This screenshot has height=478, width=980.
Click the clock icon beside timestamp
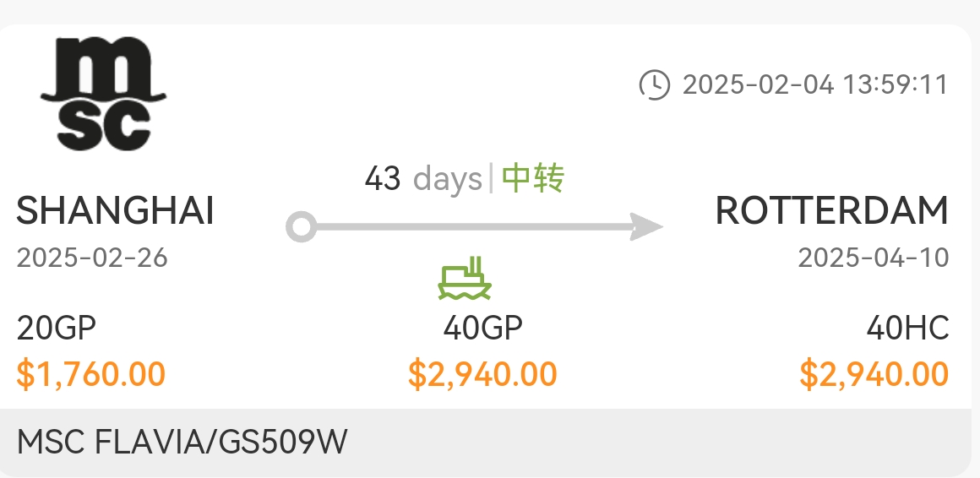[x=654, y=85]
